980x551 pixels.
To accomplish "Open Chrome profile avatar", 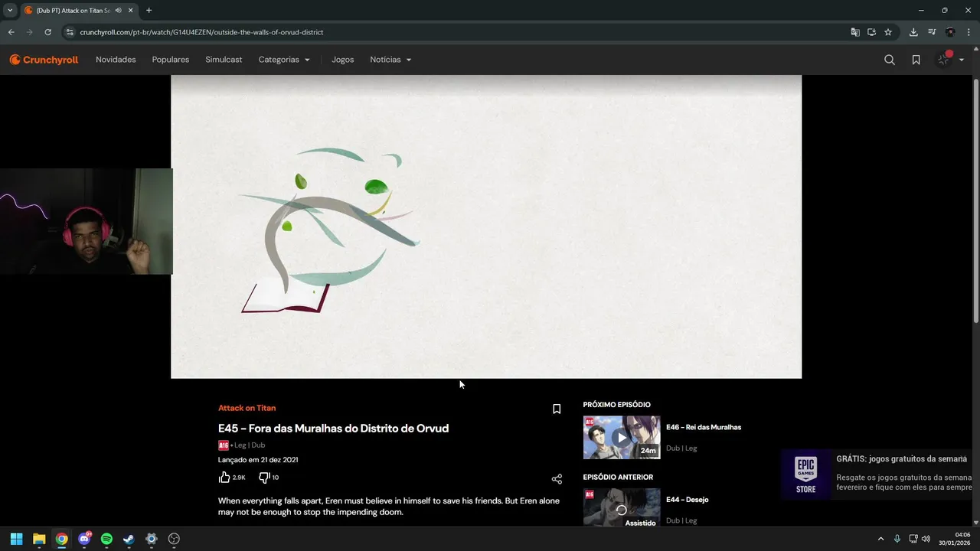I will (950, 32).
